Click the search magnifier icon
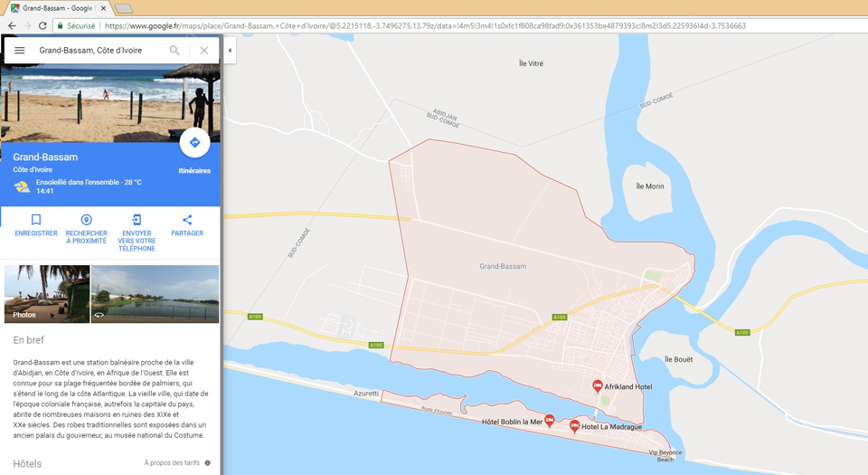 (175, 51)
